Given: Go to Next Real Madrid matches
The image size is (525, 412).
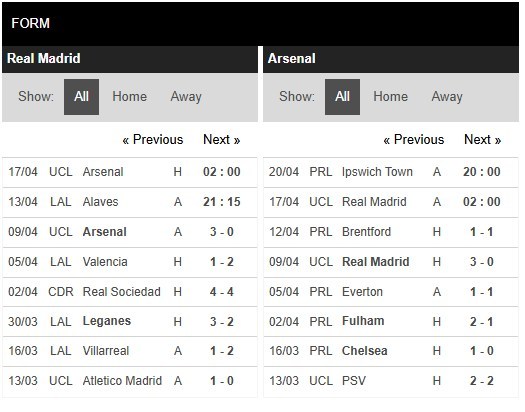Looking at the screenshot, I should click(x=222, y=140).
